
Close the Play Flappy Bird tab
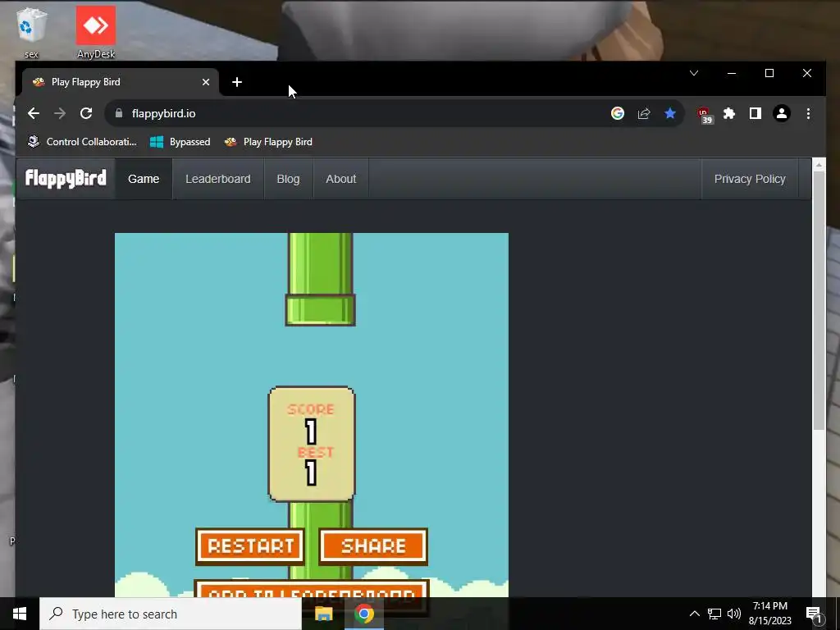click(x=206, y=82)
